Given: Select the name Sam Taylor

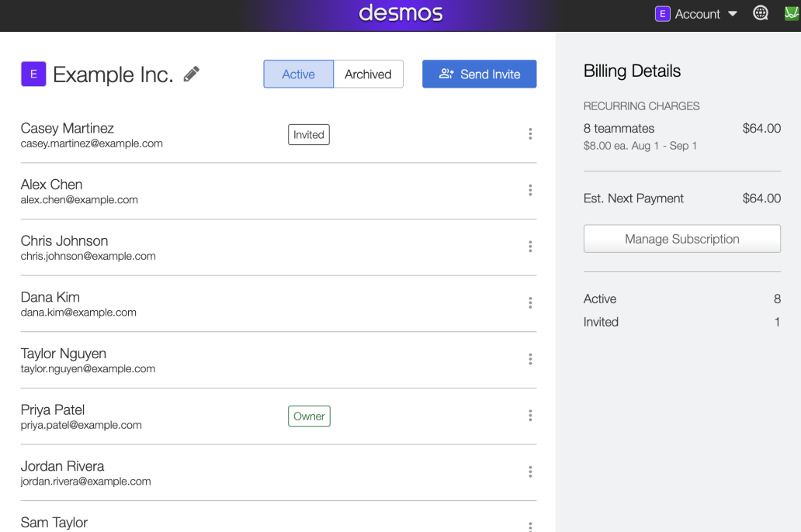Looking at the screenshot, I should click(54, 523).
